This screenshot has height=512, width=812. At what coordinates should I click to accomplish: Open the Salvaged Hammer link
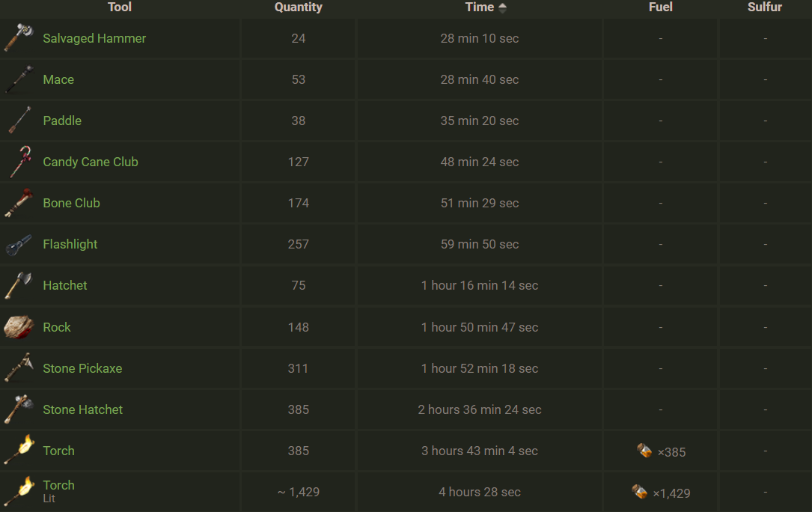click(94, 38)
